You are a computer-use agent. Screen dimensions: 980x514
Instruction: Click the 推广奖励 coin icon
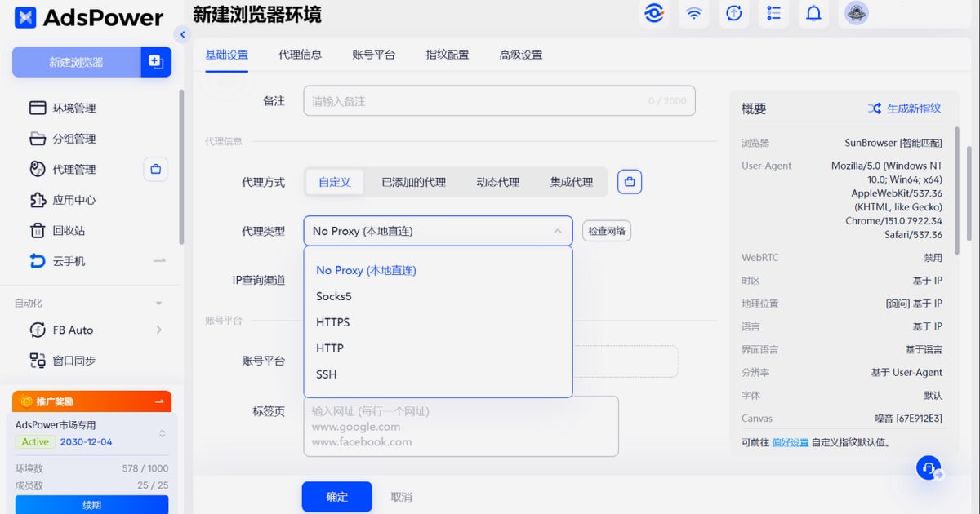(x=27, y=401)
